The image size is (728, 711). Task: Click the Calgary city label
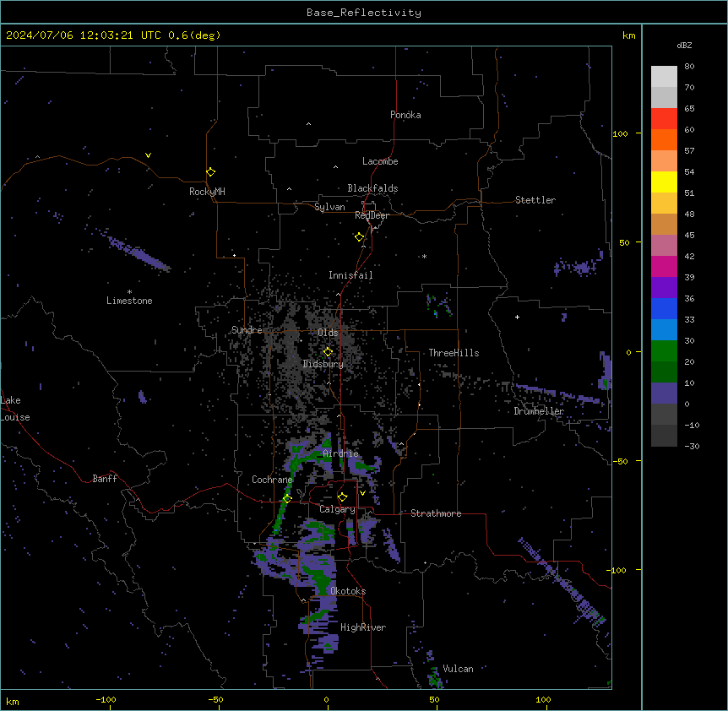pos(337,509)
